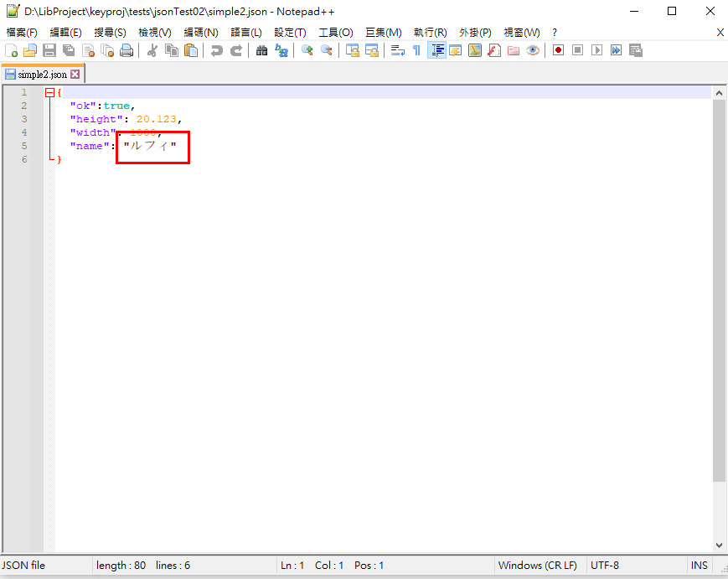Toggle the monitoring eye icon
728x579 pixels.
coord(533,50)
